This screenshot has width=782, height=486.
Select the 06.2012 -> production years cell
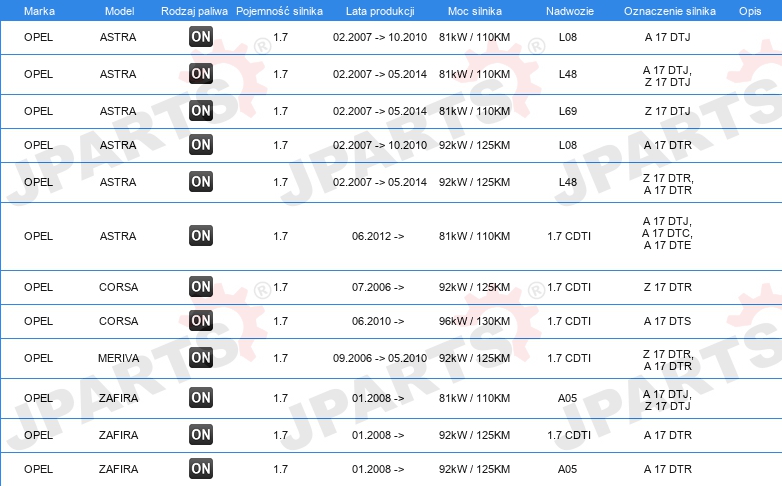pos(378,236)
